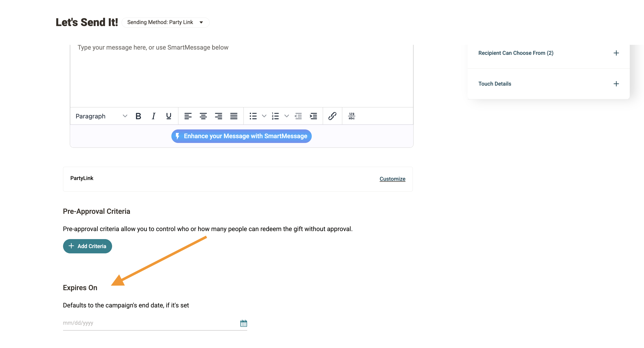Open numbered list style dropdown arrow
Screen dimensions: 644x348
click(287, 116)
